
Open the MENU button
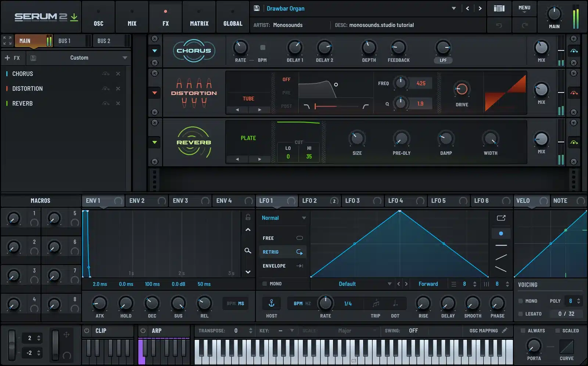524,8
